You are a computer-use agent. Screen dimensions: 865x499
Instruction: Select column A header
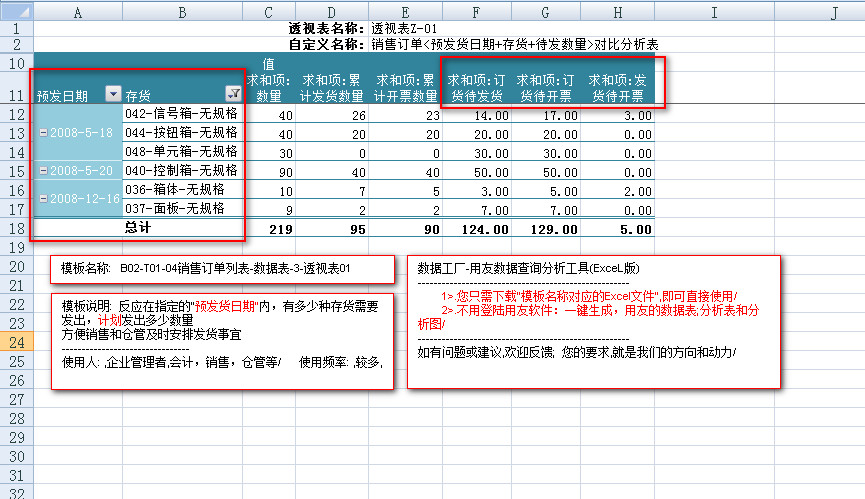pyautogui.click(x=78, y=12)
